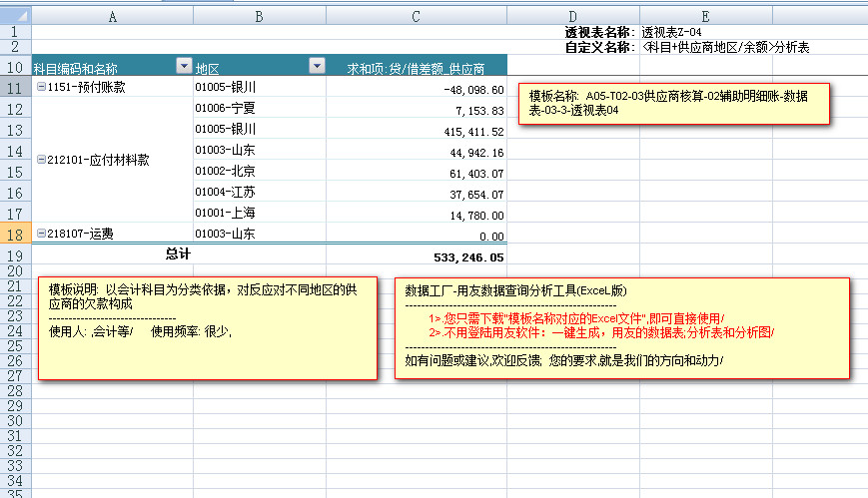Image resolution: width=868 pixels, height=498 pixels.
Task: Select column B header
Action: [259, 16]
